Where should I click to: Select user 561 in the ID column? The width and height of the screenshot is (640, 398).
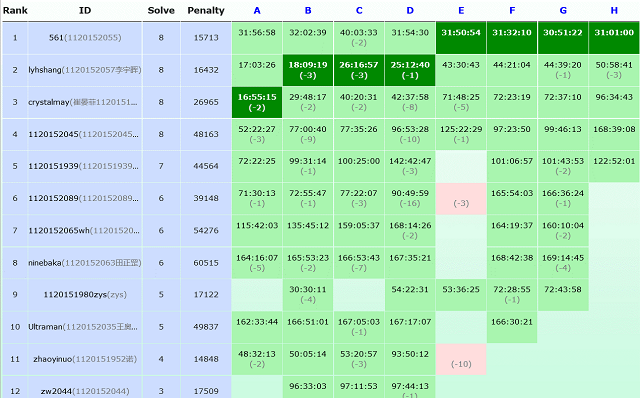pyautogui.click(x=85, y=38)
